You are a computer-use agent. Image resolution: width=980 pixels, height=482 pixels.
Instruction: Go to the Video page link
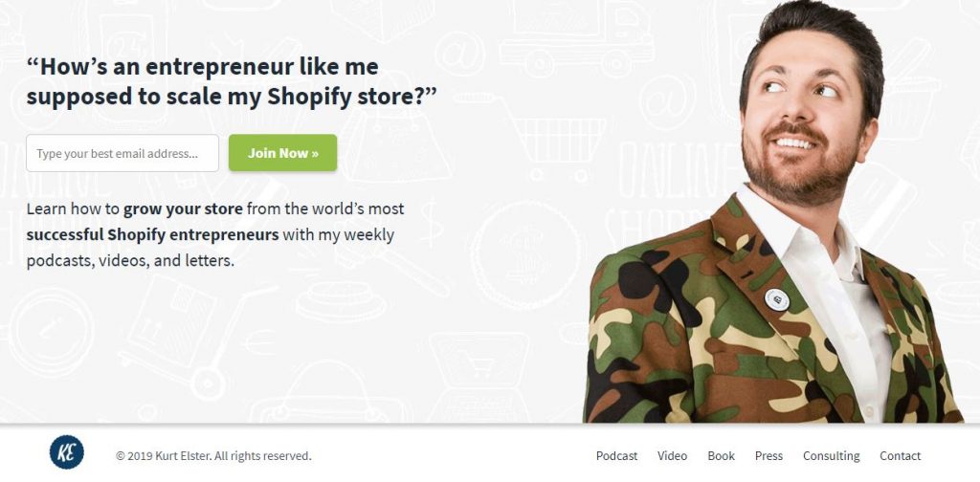tap(672, 456)
